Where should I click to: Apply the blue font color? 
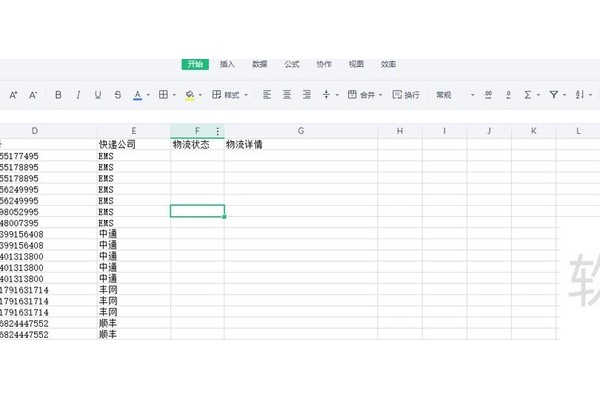[x=137, y=95]
